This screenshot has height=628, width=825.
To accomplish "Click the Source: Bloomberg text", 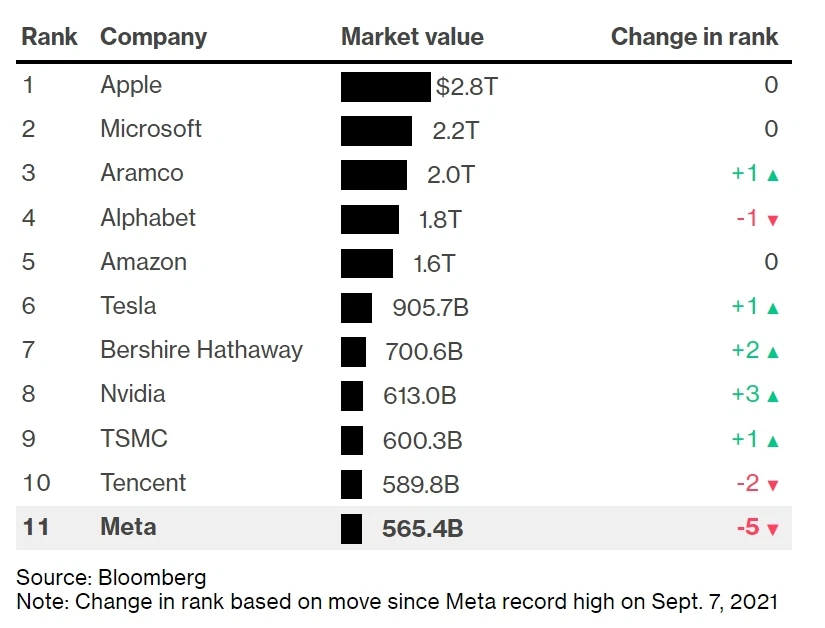I will tap(111, 577).
